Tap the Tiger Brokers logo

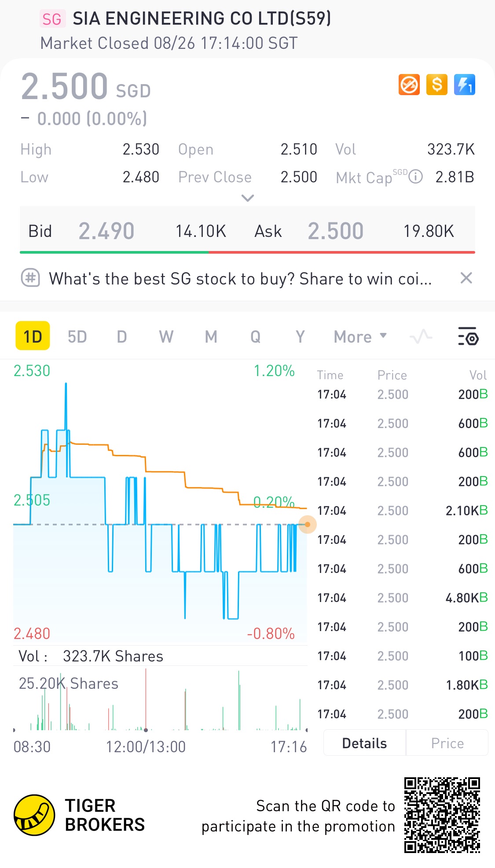35,815
